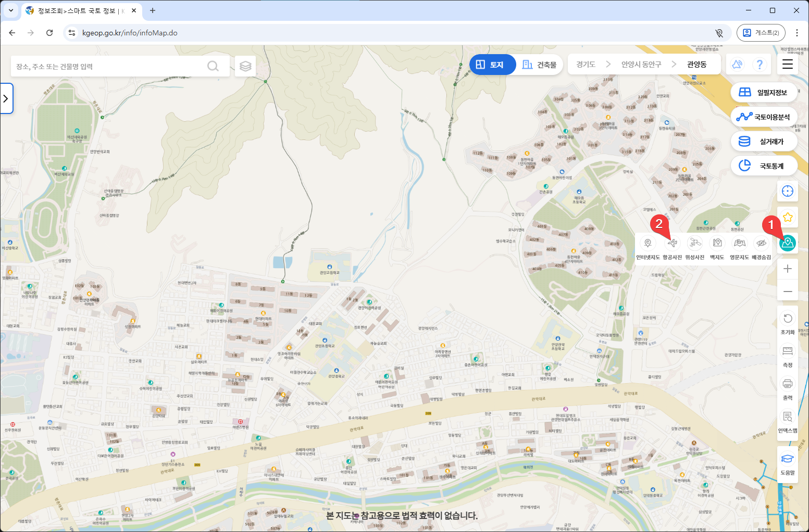Toggle the teal map type selector button
The width and height of the screenshot is (809, 532).
coord(787,243)
